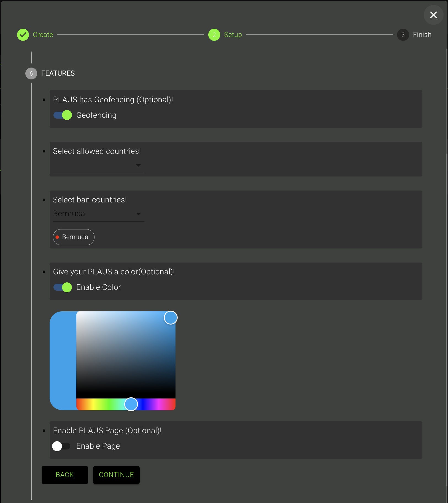Click the Features step number 6 badge
The width and height of the screenshot is (448, 503).
coord(31,73)
